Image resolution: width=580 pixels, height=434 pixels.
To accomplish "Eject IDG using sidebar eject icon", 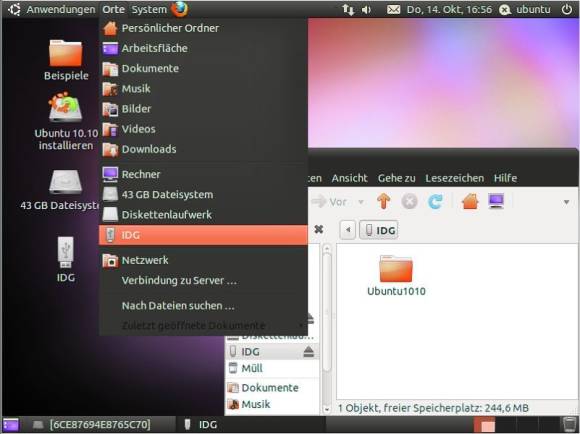I will [x=308, y=351].
